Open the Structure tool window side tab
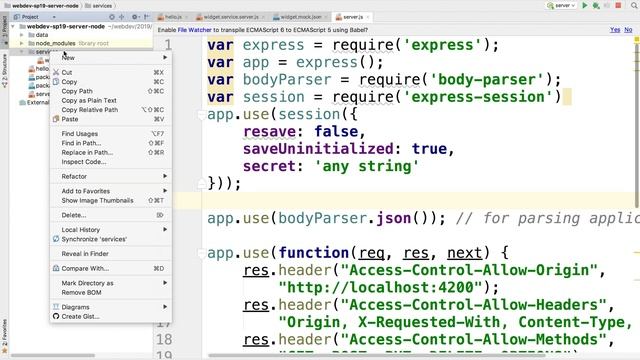 (4, 70)
